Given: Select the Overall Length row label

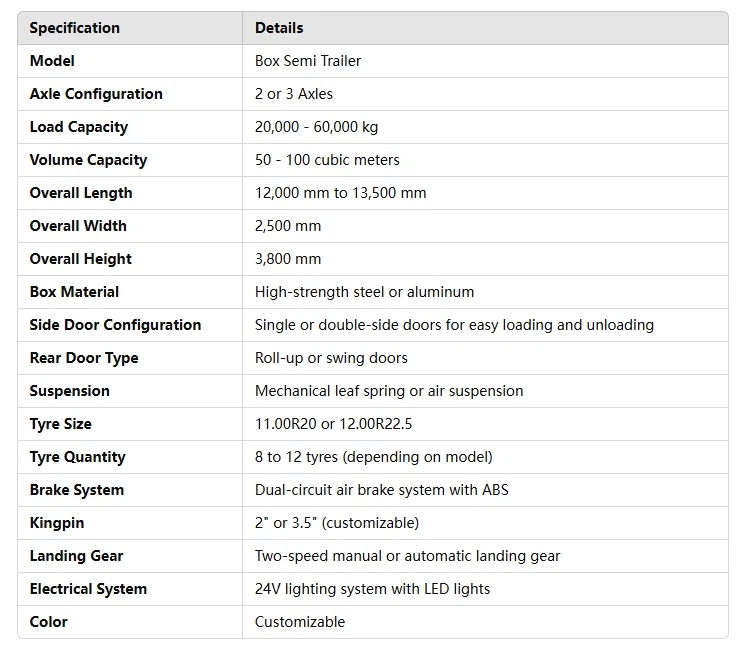Looking at the screenshot, I should [81, 193].
